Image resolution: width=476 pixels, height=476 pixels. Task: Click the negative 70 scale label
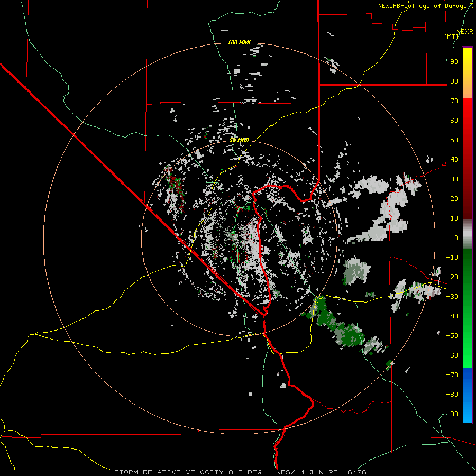452,375
